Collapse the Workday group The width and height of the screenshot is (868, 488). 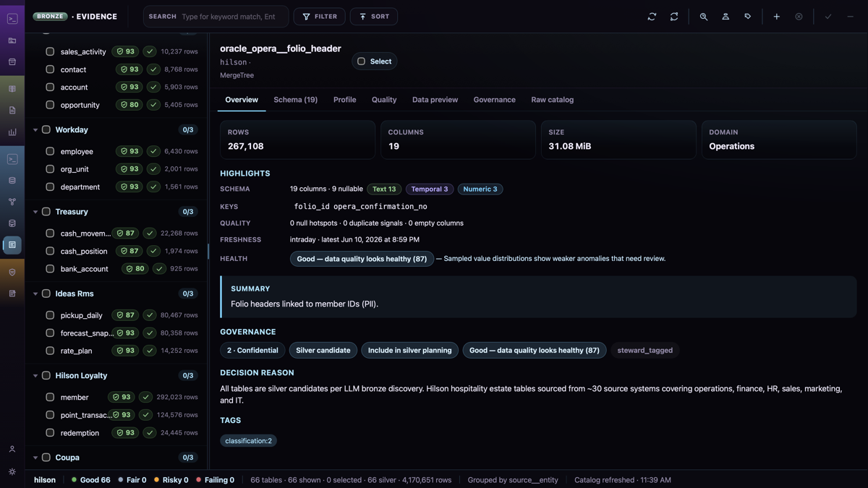click(35, 130)
